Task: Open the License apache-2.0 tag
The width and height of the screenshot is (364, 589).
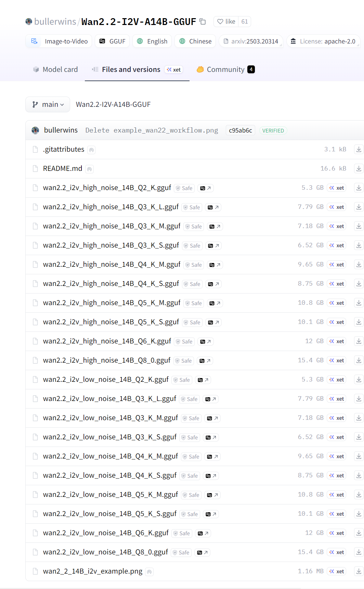Action: 323,41
